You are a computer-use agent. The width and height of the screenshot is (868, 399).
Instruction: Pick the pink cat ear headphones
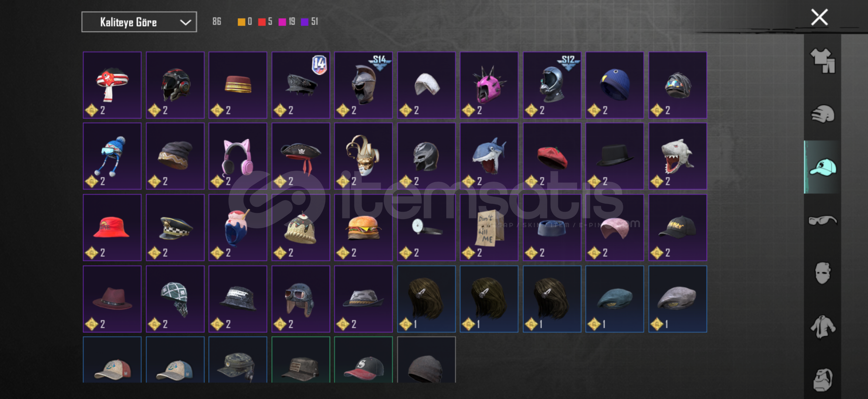238,156
